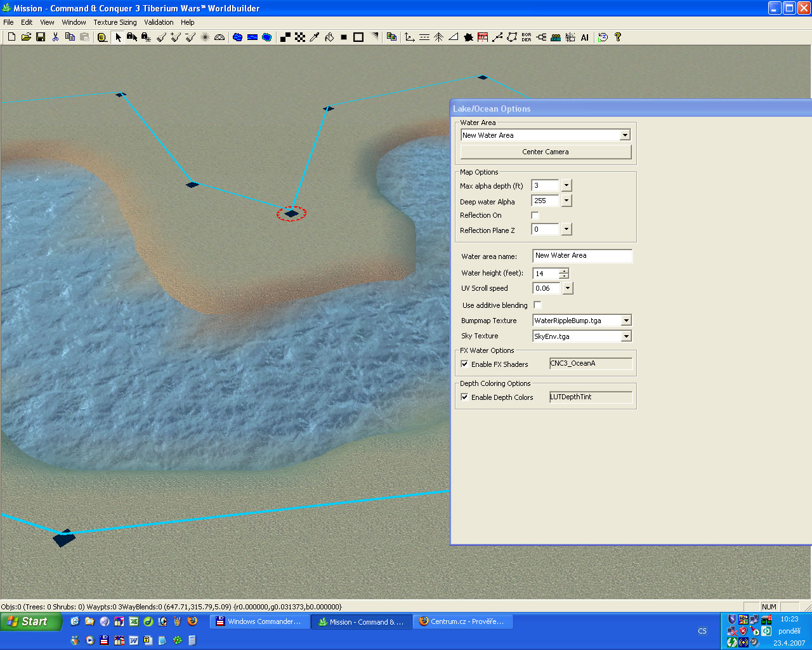Click the Center Camera button
Image resolution: width=812 pixels, height=650 pixels.
tap(546, 152)
